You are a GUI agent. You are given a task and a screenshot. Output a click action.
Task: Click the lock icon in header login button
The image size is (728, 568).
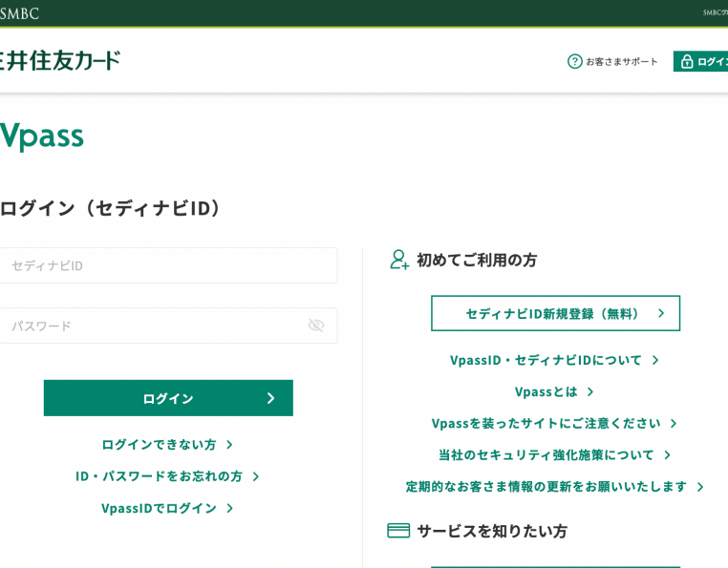687,61
